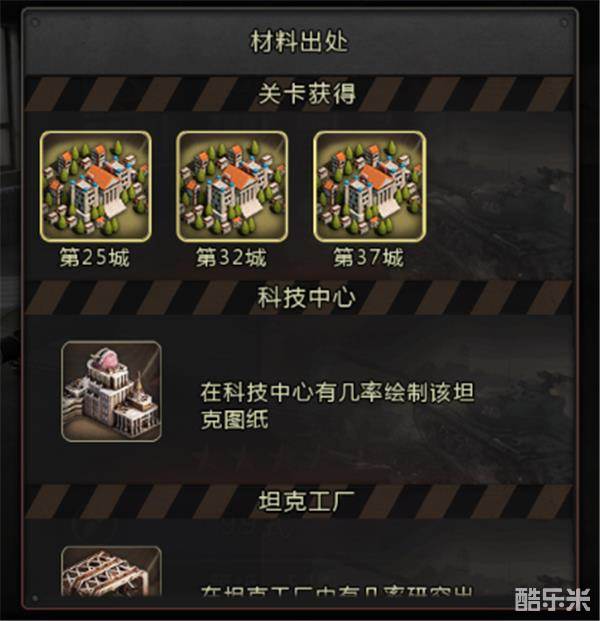Click the striped banner left of 关卡获得
Screen dimensions: 600x621
140,94
